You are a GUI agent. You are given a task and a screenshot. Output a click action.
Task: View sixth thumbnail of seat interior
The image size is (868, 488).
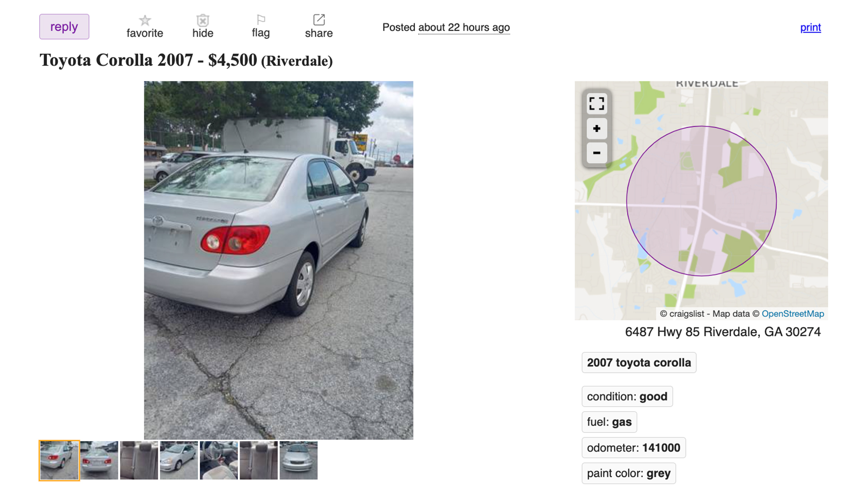coord(258,460)
